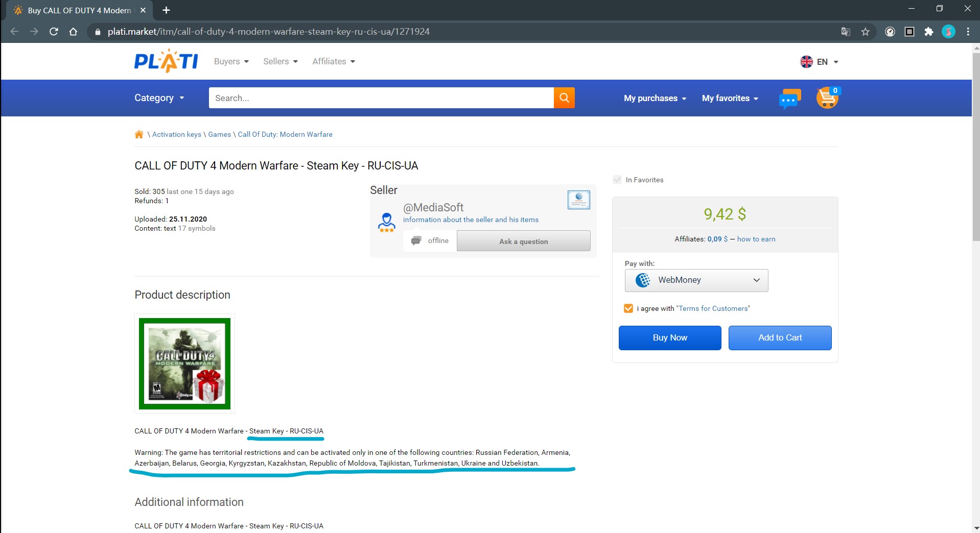
Task: Open the seller certificate icon
Action: tap(579, 200)
